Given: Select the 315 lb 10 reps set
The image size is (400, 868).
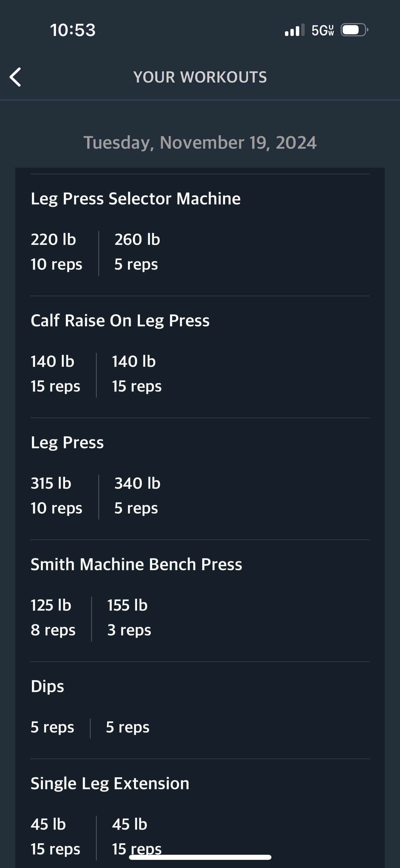Looking at the screenshot, I should point(56,495).
